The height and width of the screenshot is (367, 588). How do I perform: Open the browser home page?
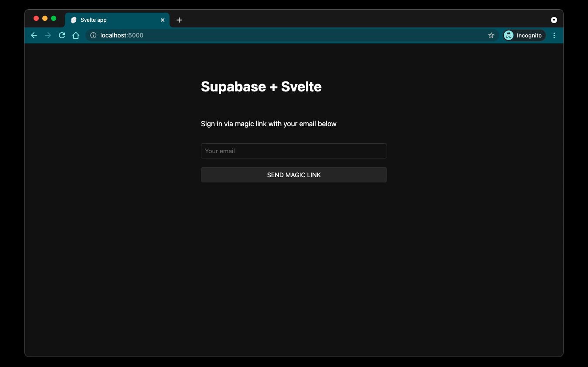click(x=76, y=35)
